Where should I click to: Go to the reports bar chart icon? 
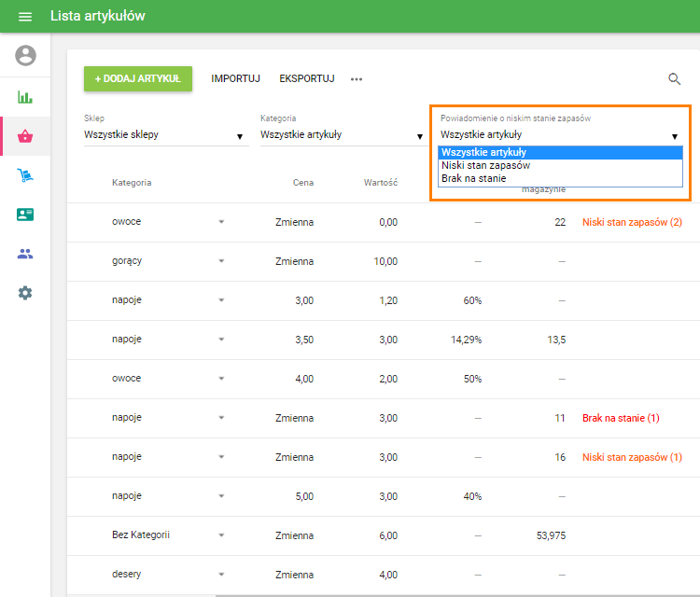25,97
